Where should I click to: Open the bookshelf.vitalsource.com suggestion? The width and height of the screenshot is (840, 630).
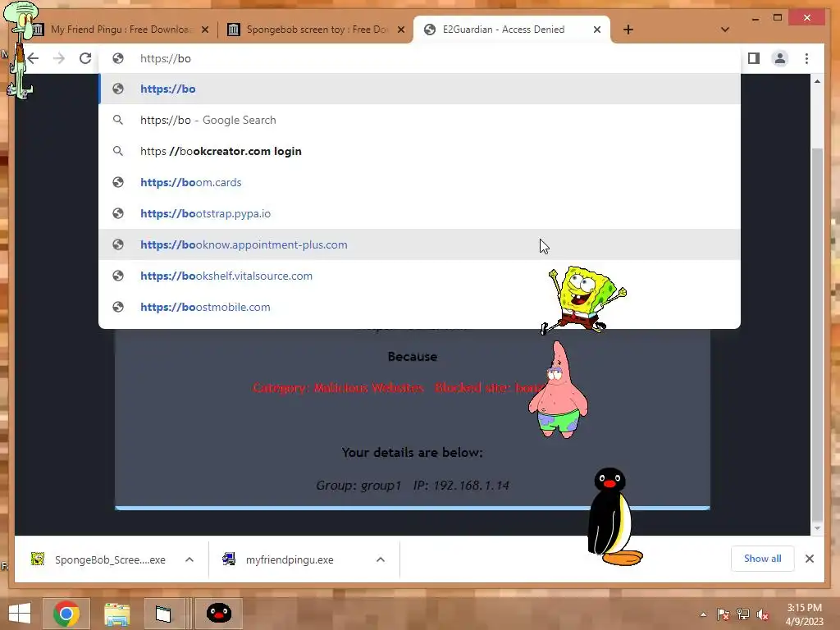[x=419, y=276]
